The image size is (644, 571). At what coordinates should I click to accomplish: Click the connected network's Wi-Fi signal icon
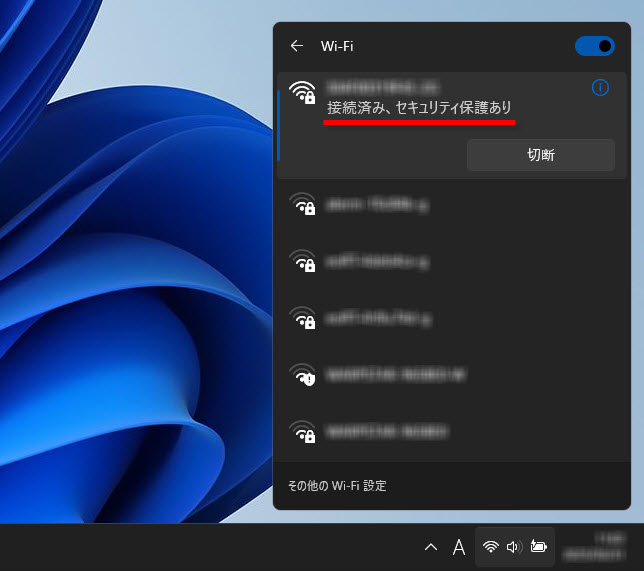(301, 93)
